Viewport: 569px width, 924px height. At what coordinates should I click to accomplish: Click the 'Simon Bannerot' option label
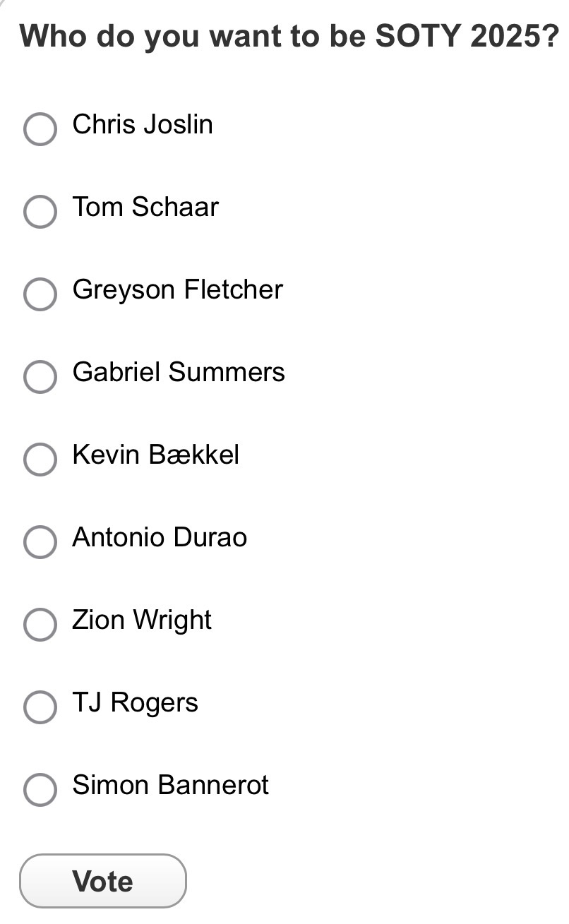point(170,785)
